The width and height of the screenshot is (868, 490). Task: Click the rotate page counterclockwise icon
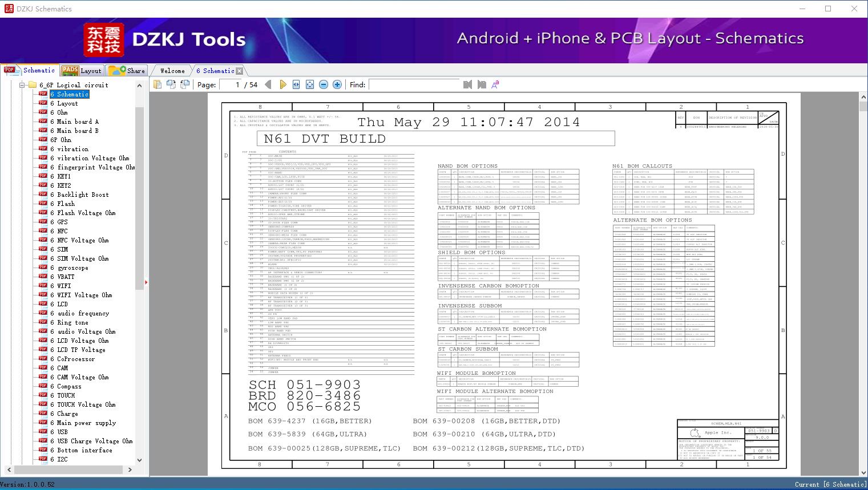pyautogui.click(x=185, y=84)
